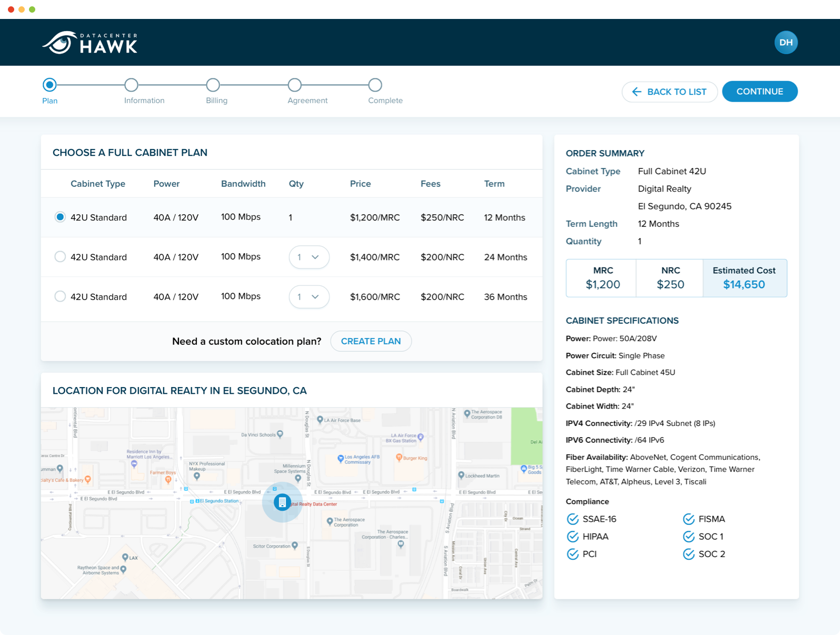840x635 pixels.
Task: Click the $1,200/MRC price cell
Action: pos(375,217)
